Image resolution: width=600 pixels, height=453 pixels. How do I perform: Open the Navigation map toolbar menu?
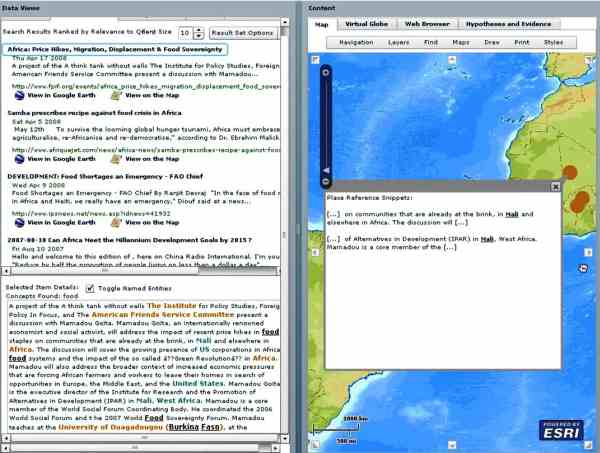point(355,43)
